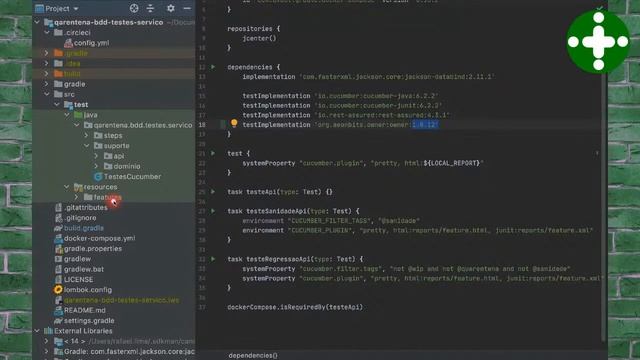
Task: Click the jcenter() line in repositories
Action: (259, 38)
